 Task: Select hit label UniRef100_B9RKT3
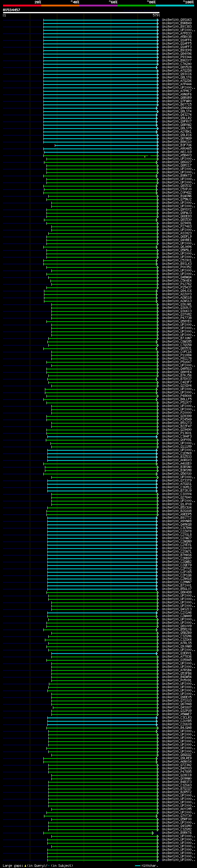(177, 176)
